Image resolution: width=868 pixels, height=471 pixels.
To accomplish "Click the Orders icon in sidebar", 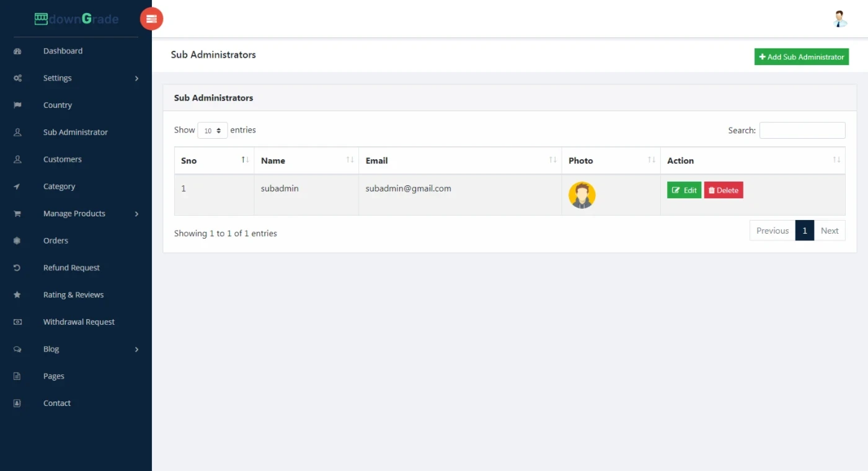I will click(17, 240).
